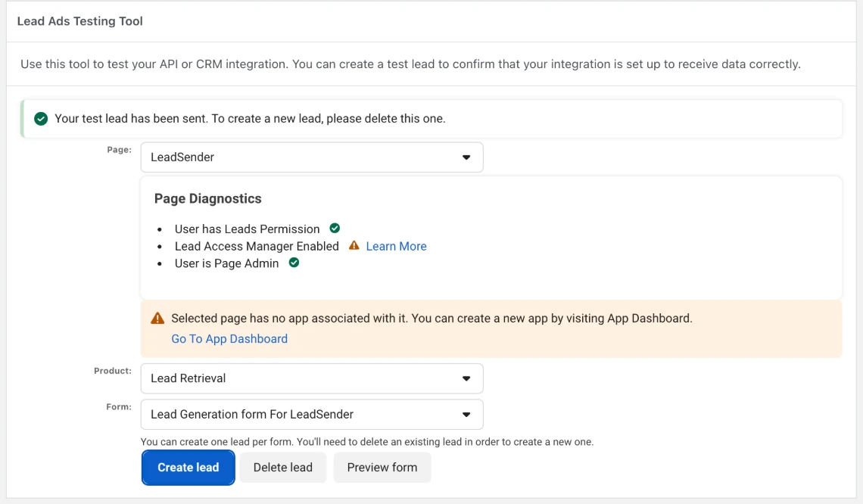Screen dimensions: 863x504
Task: Click the Delete lead button
Action: click(283, 468)
